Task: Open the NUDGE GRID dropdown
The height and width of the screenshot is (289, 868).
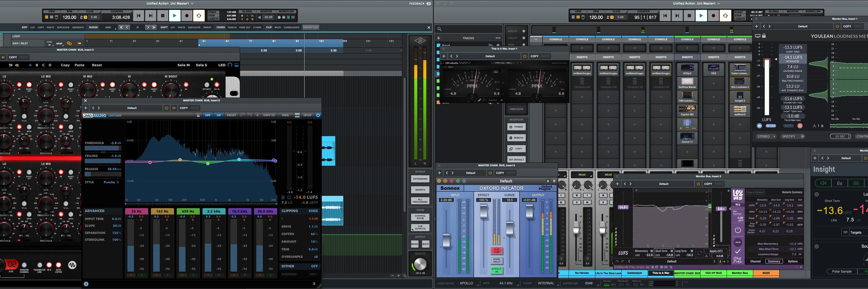Action: click(108, 27)
